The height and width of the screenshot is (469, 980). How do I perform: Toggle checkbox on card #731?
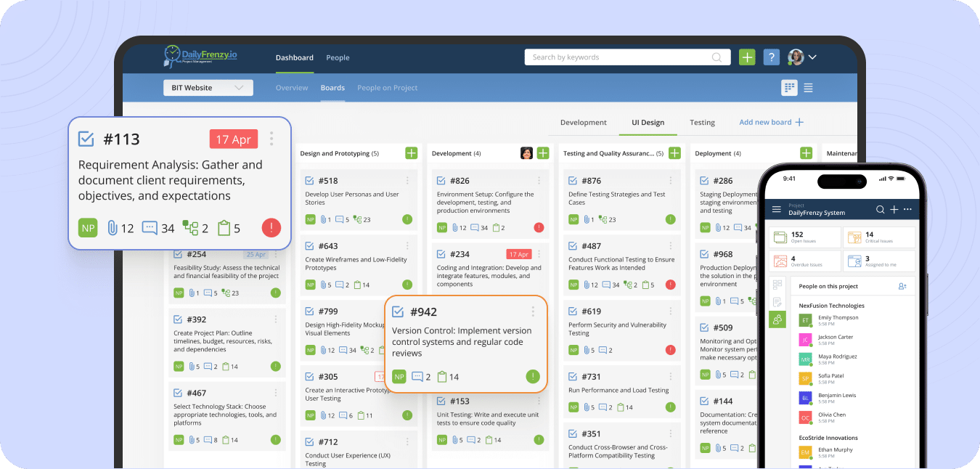point(573,377)
